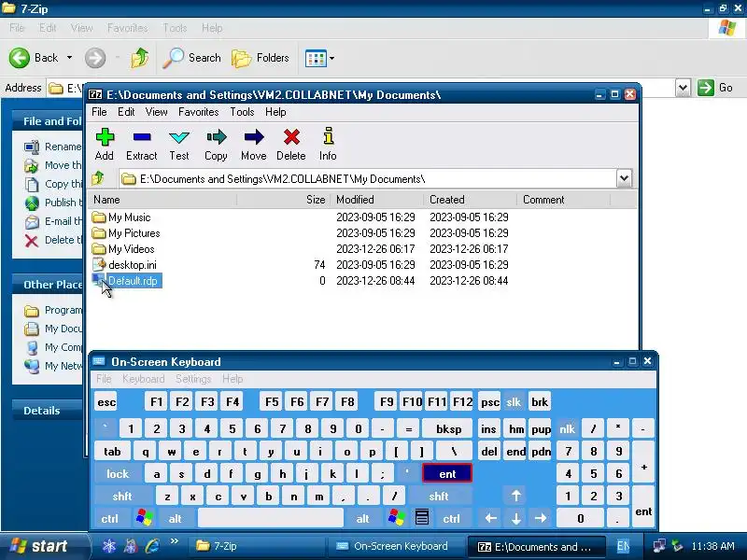This screenshot has height=560, width=747.
Task: Click the Internet Explorer quick launch icon
Action: point(153,546)
